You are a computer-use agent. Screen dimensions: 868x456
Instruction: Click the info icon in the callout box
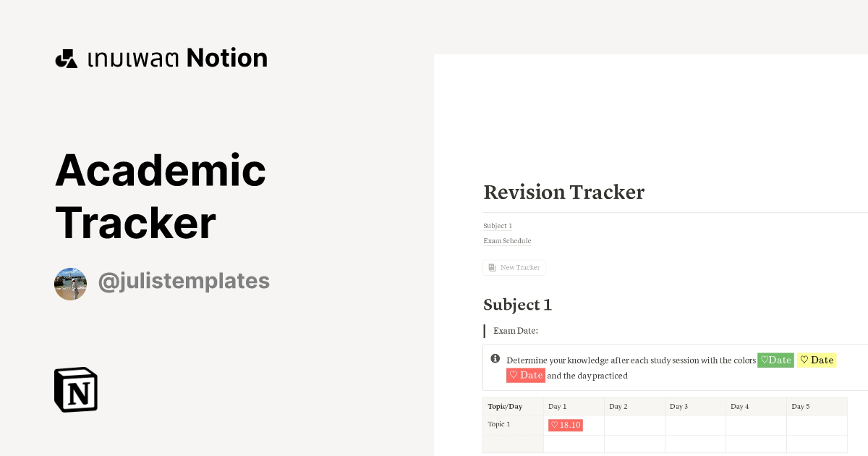point(495,358)
